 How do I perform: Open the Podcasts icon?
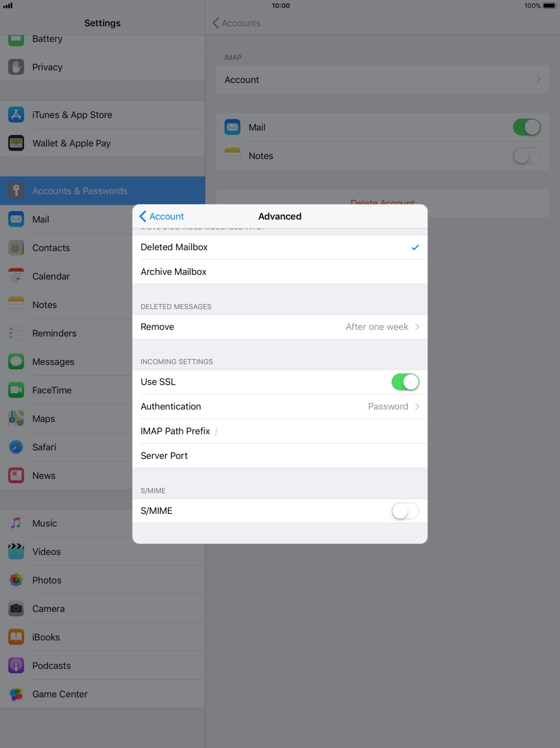[16, 666]
